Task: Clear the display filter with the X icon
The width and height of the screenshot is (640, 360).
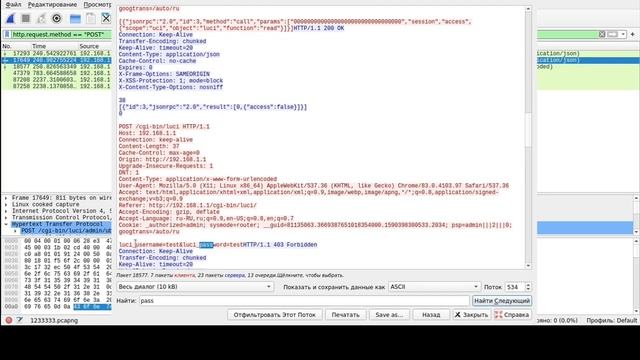Action: coord(602,34)
